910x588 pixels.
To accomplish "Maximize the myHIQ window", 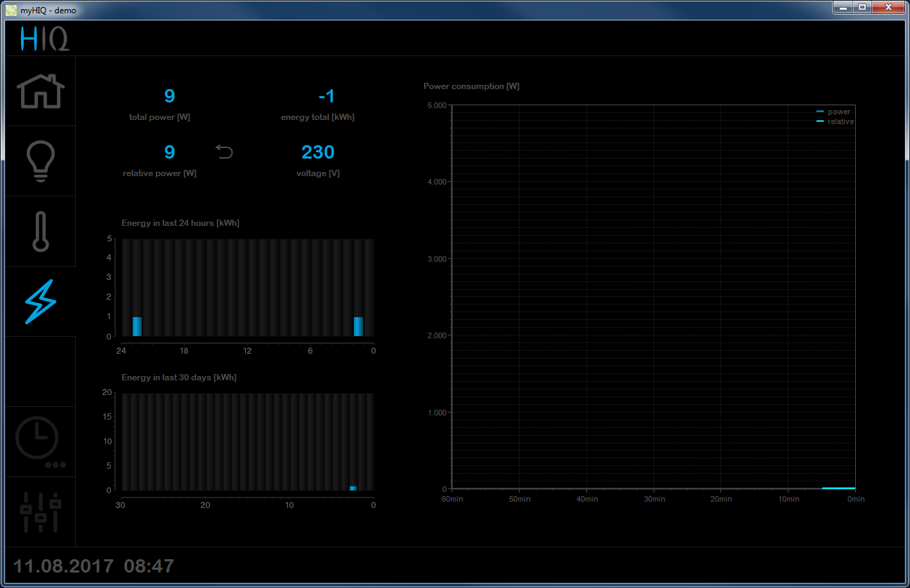I will 862,8.
